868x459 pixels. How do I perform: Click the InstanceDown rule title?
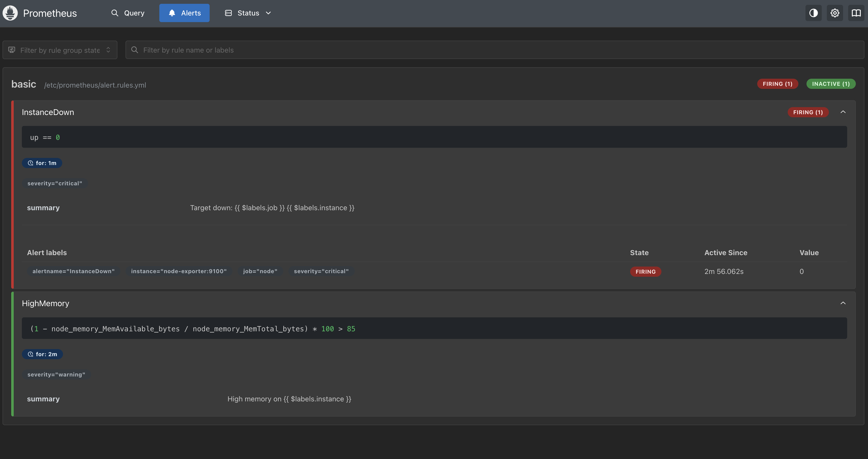[48, 112]
